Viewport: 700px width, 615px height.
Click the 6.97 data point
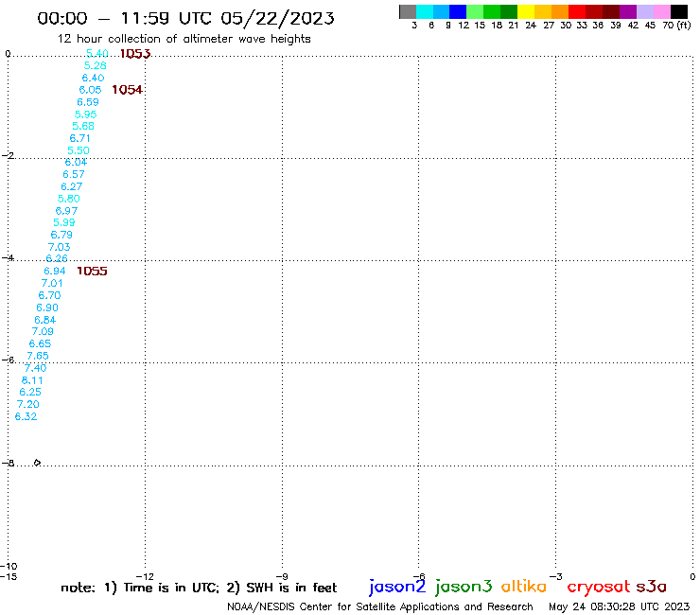click(x=66, y=211)
